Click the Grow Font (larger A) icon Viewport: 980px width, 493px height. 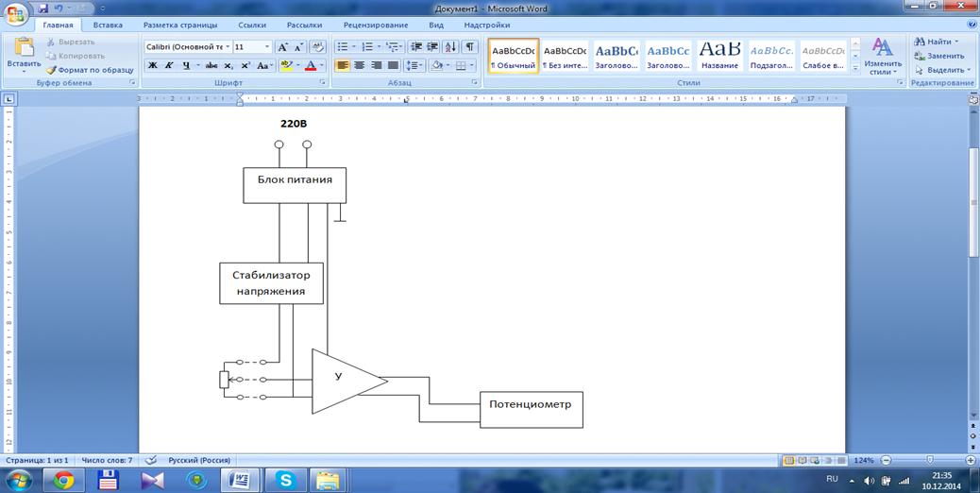point(282,46)
